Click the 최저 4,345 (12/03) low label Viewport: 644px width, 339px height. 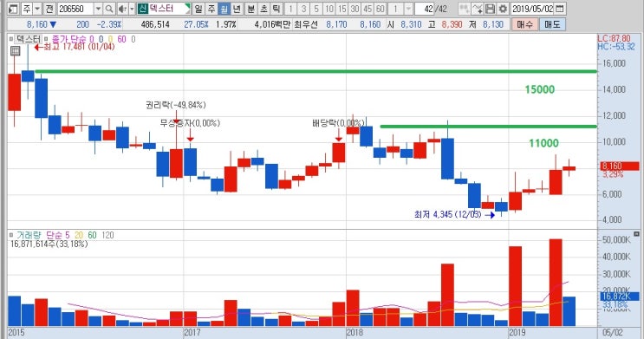447,214
